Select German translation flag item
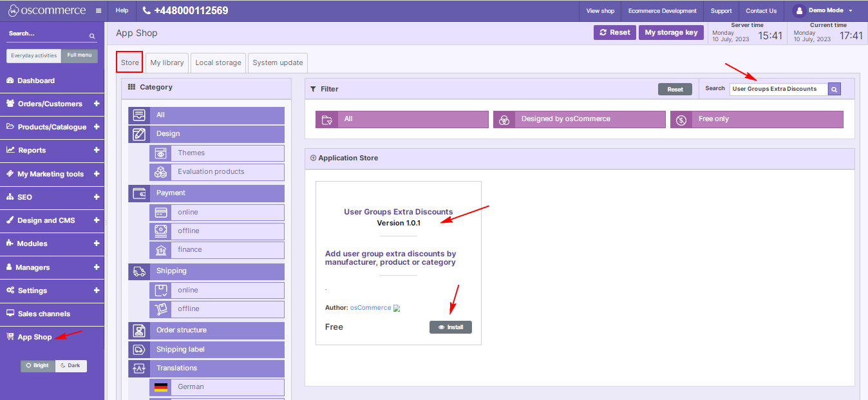This screenshot has height=400, width=868. (x=217, y=387)
